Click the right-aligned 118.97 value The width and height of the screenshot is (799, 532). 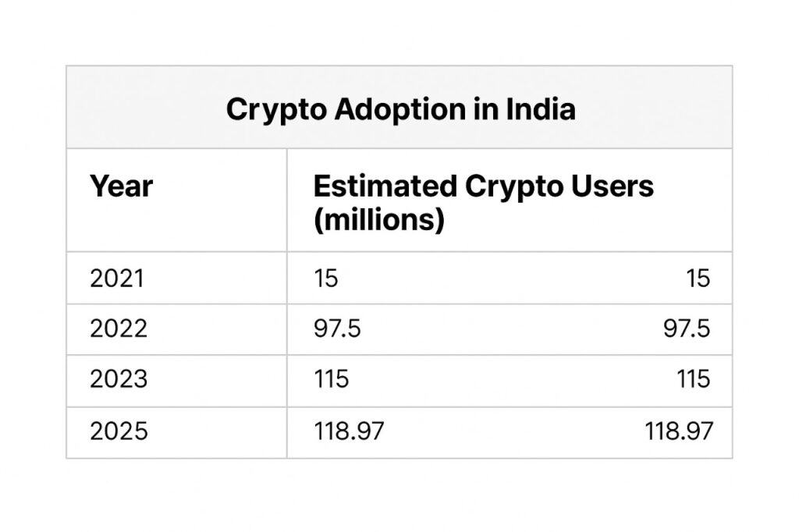pos(679,431)
